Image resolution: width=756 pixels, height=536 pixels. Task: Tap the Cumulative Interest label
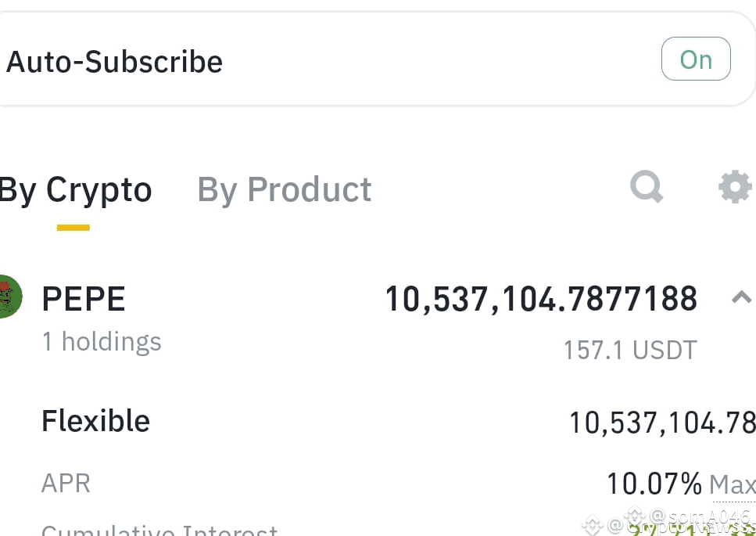[x=159, y=531]
